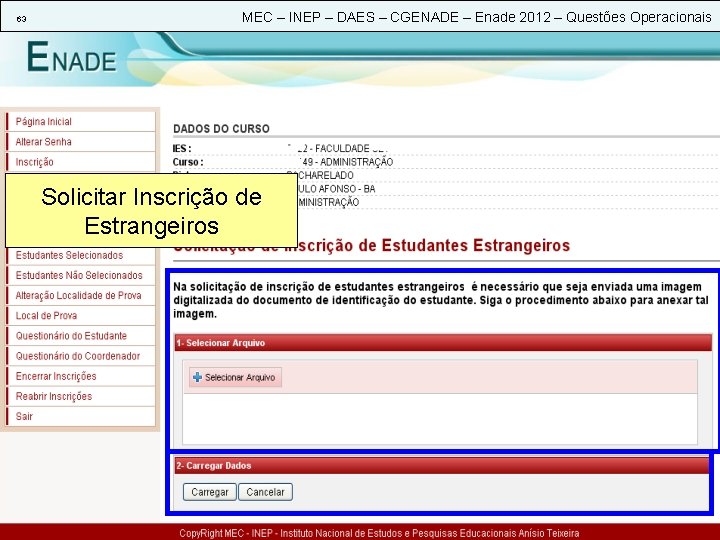
Task: Open Questionário do Coordenador
Action: (x=81, y=356)
